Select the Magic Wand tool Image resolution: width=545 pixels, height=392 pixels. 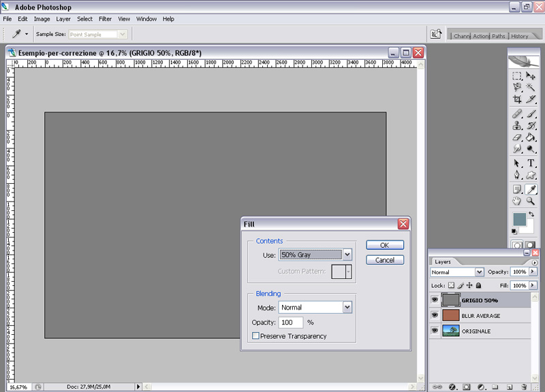(531, 88)
